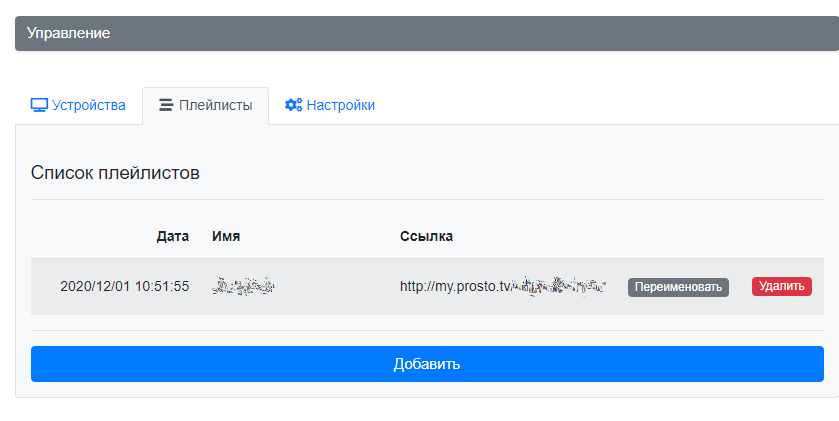Image resolution: width=839 pixels, height=421 pixels.
Task: Select the Плейлисты tab
Action: (205, 105)
